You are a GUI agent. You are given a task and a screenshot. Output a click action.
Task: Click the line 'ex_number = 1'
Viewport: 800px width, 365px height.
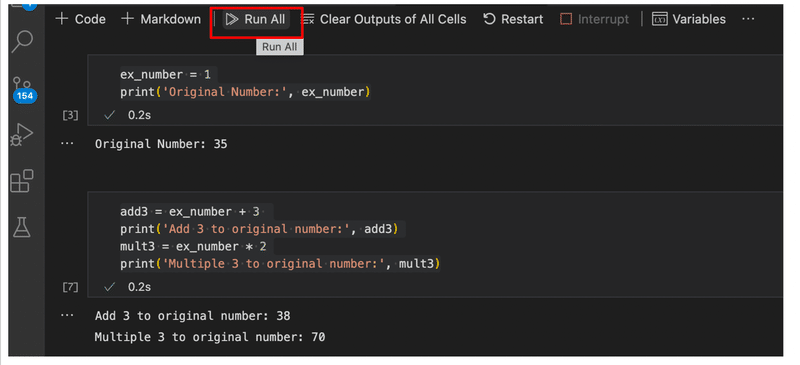165,75
